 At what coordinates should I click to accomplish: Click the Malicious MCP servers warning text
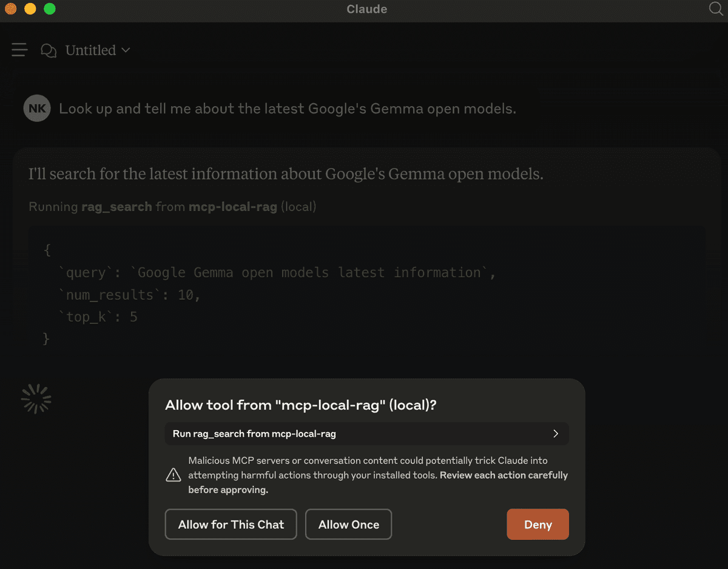pos(378,475)
